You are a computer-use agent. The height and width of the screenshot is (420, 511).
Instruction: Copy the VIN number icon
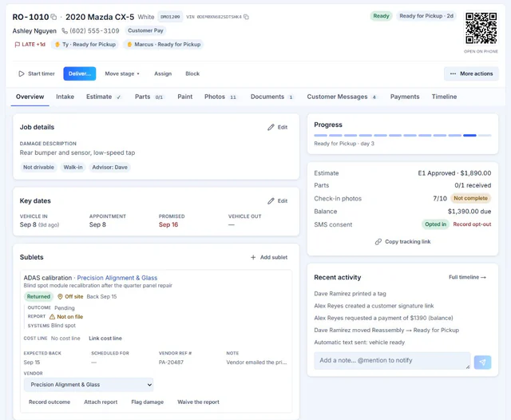coord(246,17)
